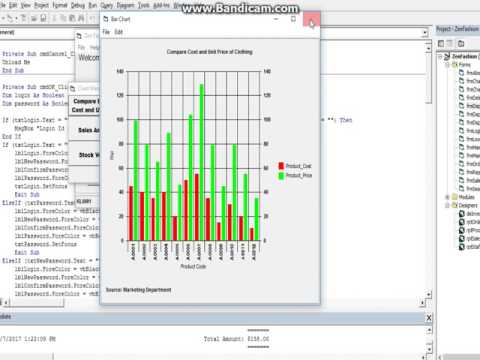Click the 'Private Sub cmdCancel_C' code line
The width and height of the screenshot is (480, 360).
(x=39, y=54)
